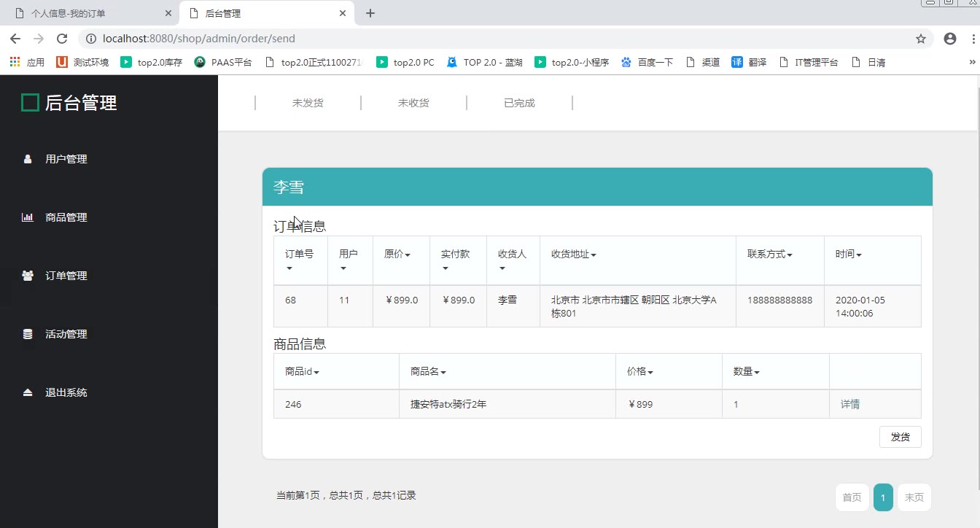Click the 发货 ship button
The width and height of the screenshot is (980, 528).
click(900, 437)
